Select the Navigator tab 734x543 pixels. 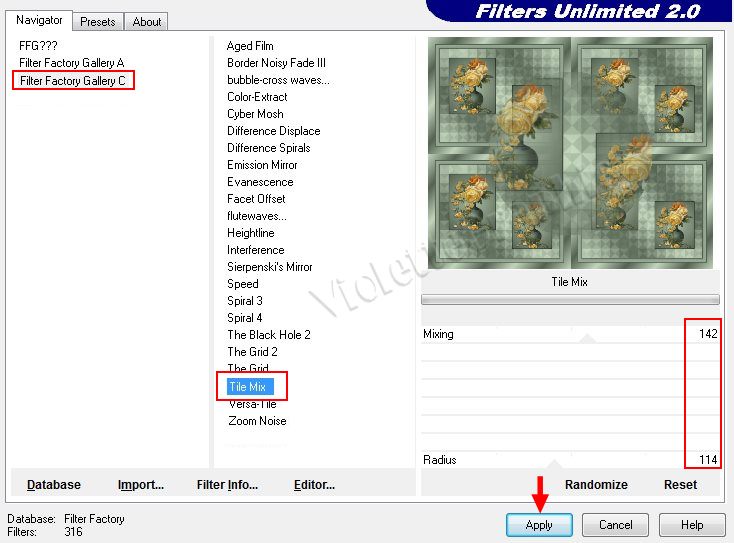39,20
